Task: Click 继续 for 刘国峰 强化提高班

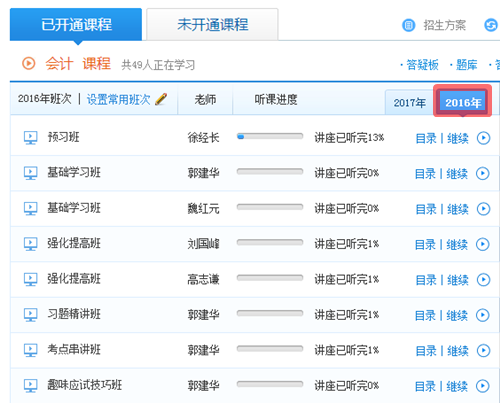Action: click(x=457, y=245)
